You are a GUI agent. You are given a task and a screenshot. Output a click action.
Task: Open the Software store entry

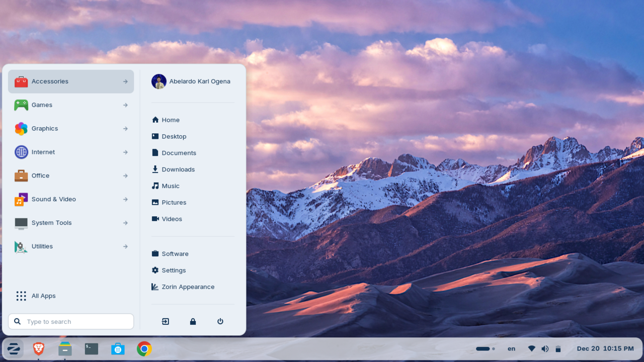tap(170, 253)
